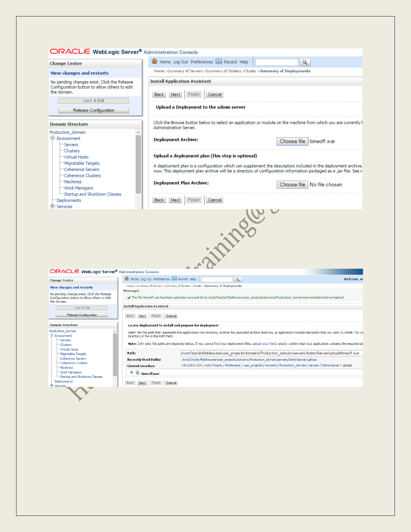Click Log Out in upper console toolbar
Viewport: 411px width, 532px height.
[x=181, y=62]
